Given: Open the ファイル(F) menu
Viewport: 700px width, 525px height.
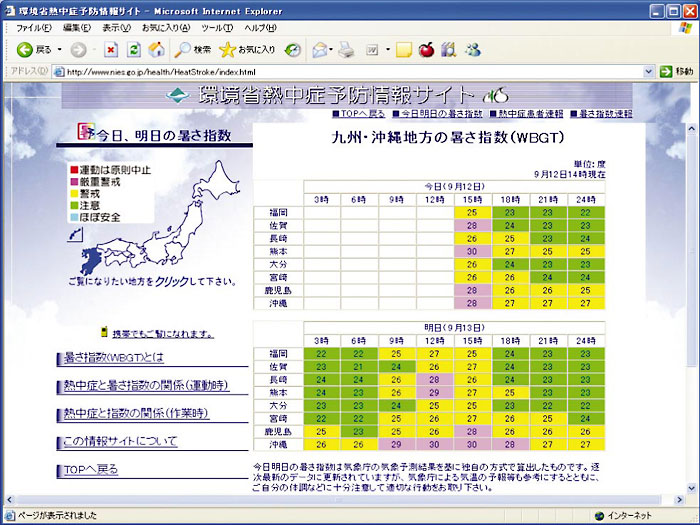Looking at the screenshot, I should click(35, 27).
